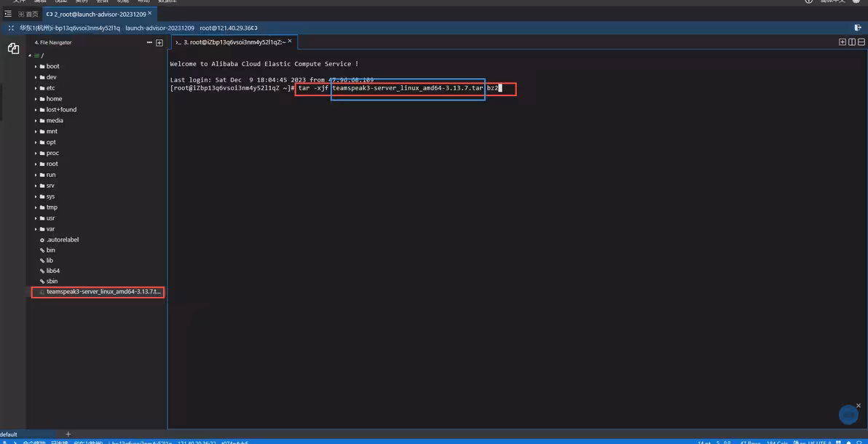Switch to the 2_root@launch-advisor-20231209 session tab

click(96, 14)
